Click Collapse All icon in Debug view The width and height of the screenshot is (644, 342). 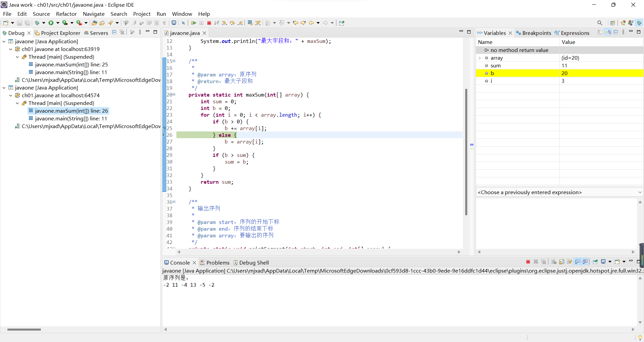point(114,32)
